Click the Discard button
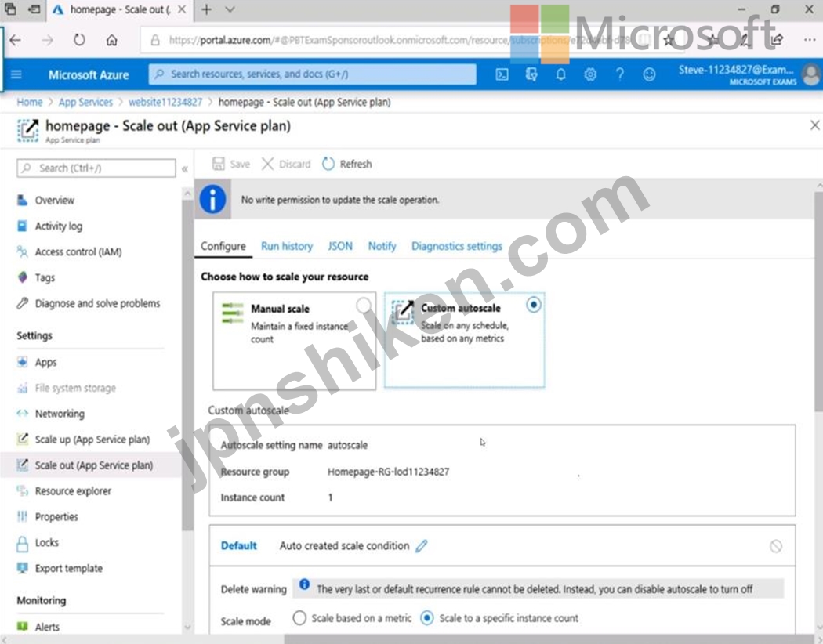The image size is (823, 644). 286,165
